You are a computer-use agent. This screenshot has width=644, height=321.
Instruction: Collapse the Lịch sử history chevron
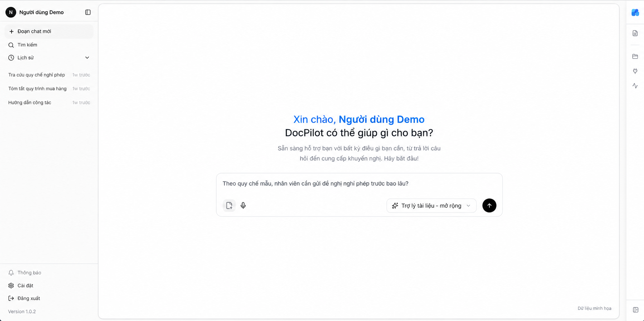87,58
